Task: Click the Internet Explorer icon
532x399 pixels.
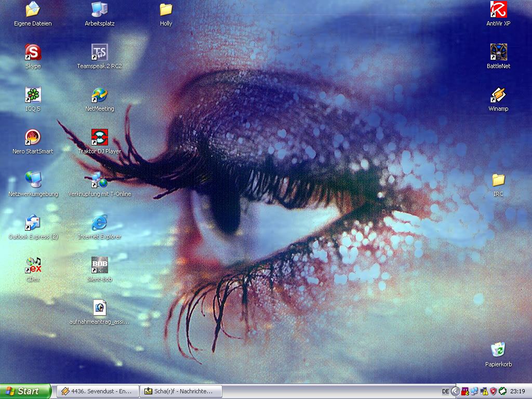Action: tap(99, 223)
